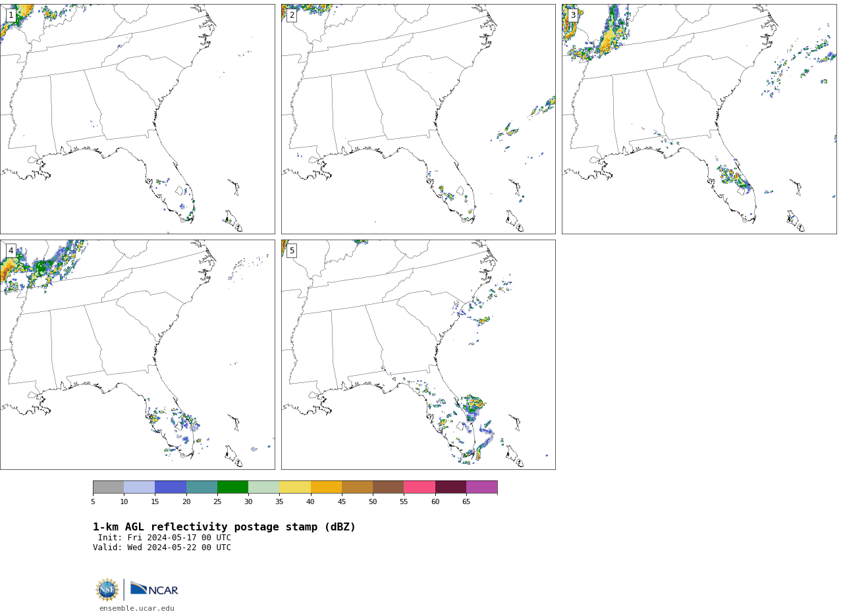Open ensemble member 3 reflectivity map
Screen dimensions: 843x616
(x=699, y=119)
